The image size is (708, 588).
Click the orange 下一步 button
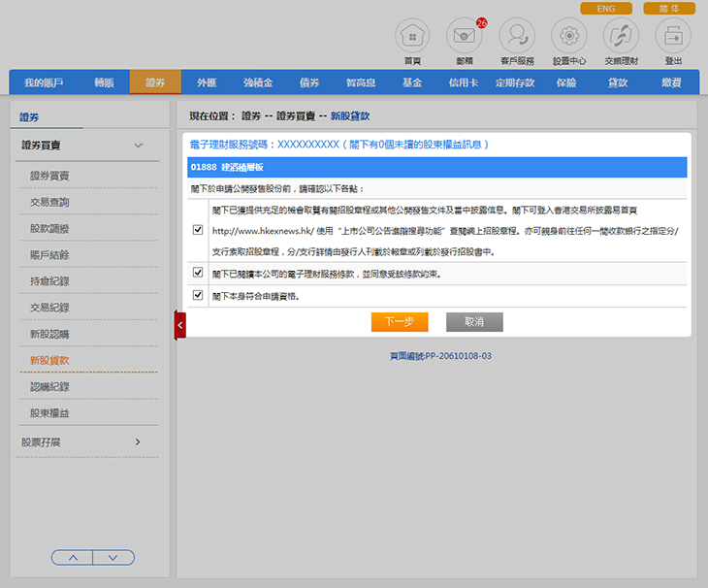399,321
